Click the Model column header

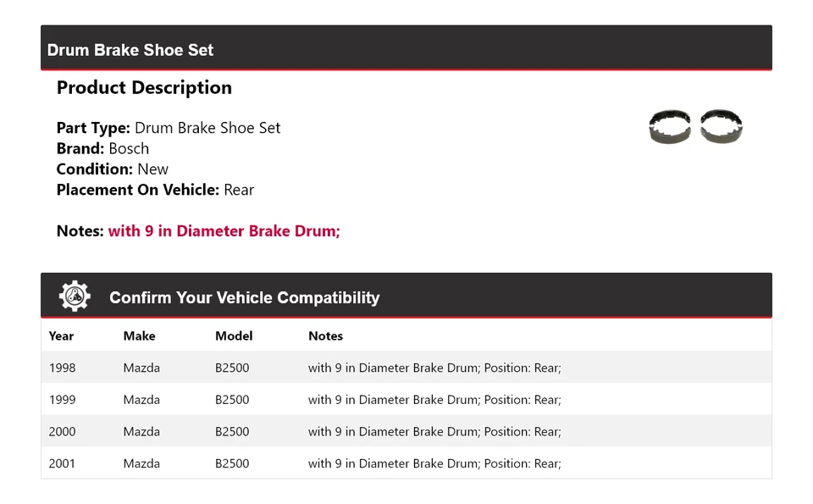234,336
